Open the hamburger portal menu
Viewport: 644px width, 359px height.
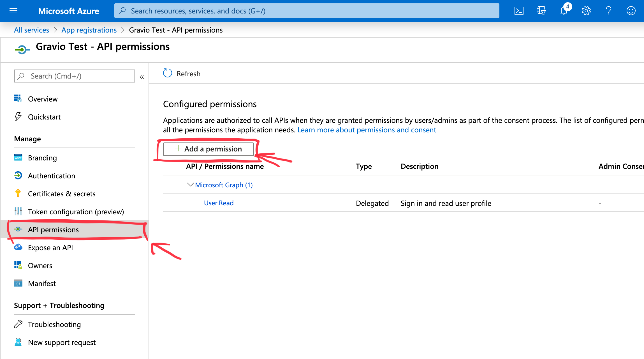pos(13,11)
